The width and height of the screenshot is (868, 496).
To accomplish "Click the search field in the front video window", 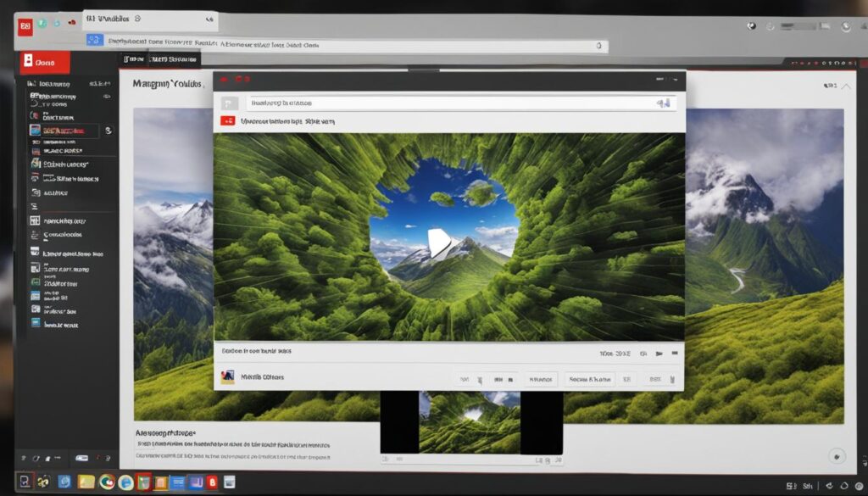I will [x=460, y=103].
